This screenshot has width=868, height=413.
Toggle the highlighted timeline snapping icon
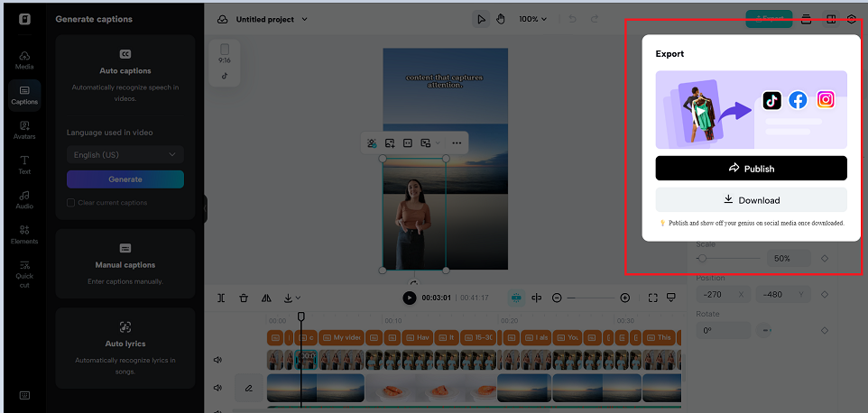(x=517, y=298)
